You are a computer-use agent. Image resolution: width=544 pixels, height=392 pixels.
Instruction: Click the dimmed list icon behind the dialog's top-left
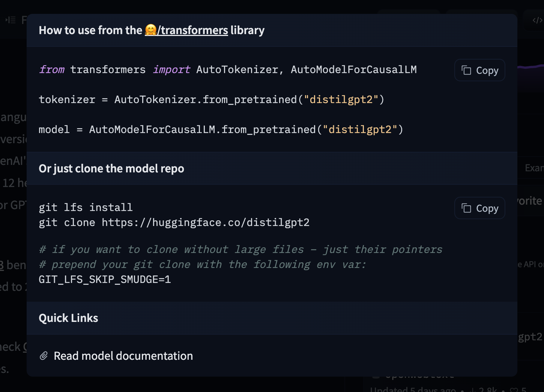pyautogui.click(x=11, y=20)
